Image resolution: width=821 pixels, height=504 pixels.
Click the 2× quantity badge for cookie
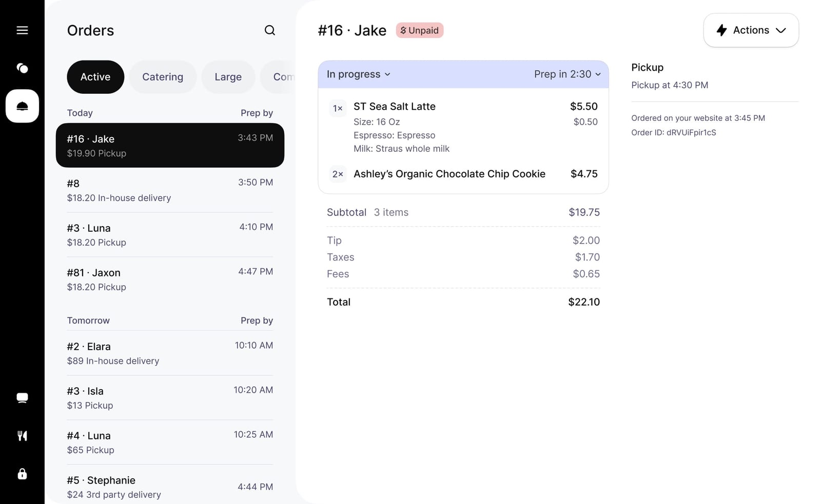338,174
